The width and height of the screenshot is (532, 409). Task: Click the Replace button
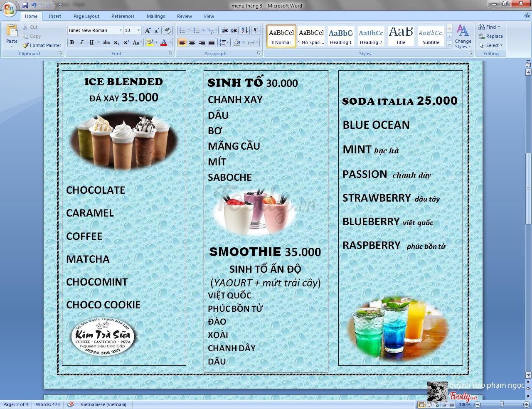coord(491,36)
